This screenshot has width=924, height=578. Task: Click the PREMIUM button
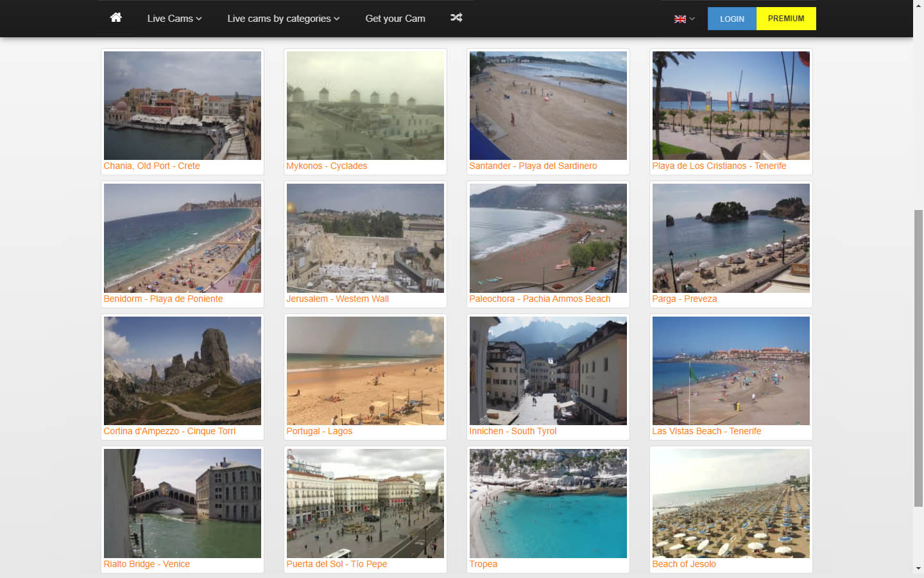786,19
